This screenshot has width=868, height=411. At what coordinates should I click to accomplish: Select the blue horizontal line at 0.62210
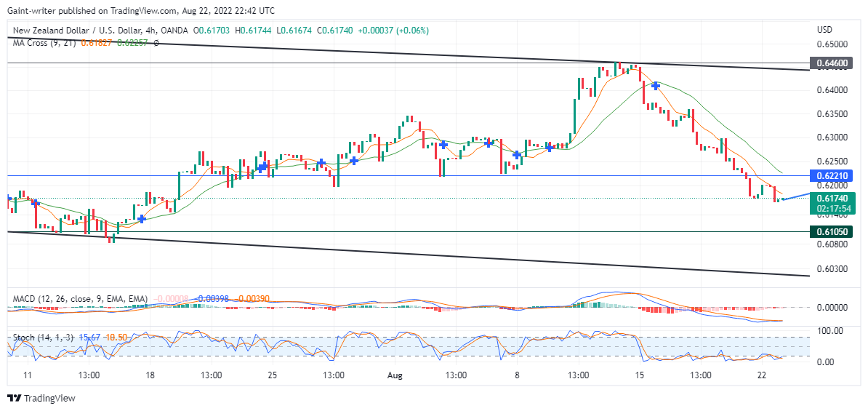tap(407, 175)
